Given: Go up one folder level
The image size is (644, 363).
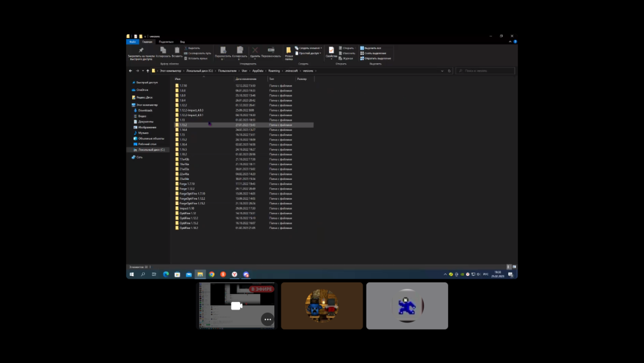Looking at the screenshot, I should 148,71.
